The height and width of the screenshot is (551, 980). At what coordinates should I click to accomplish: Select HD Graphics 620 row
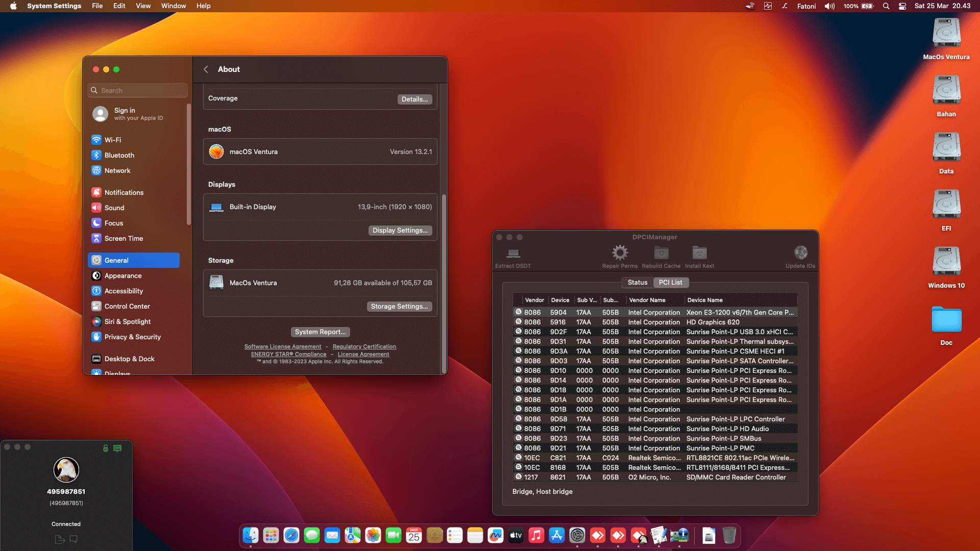tap(655, 322)
